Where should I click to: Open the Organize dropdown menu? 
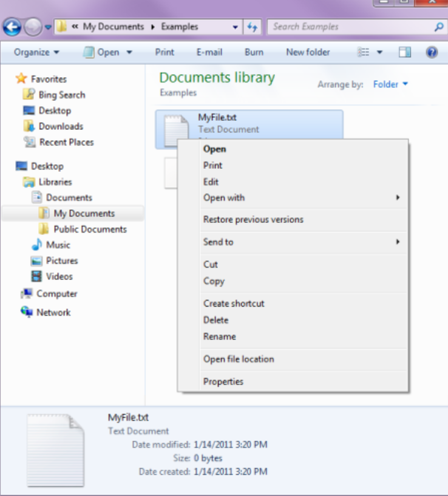[x=36, y=52]
